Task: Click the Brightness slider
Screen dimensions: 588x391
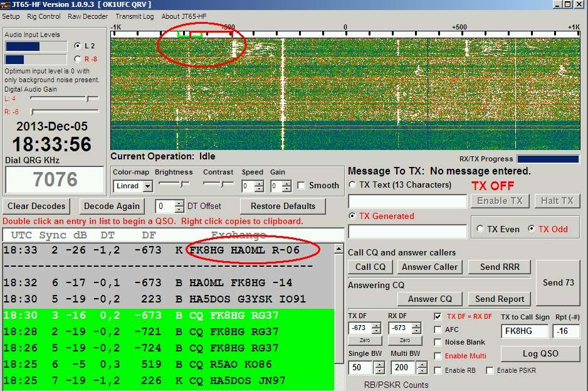Action: pos(174,184)
